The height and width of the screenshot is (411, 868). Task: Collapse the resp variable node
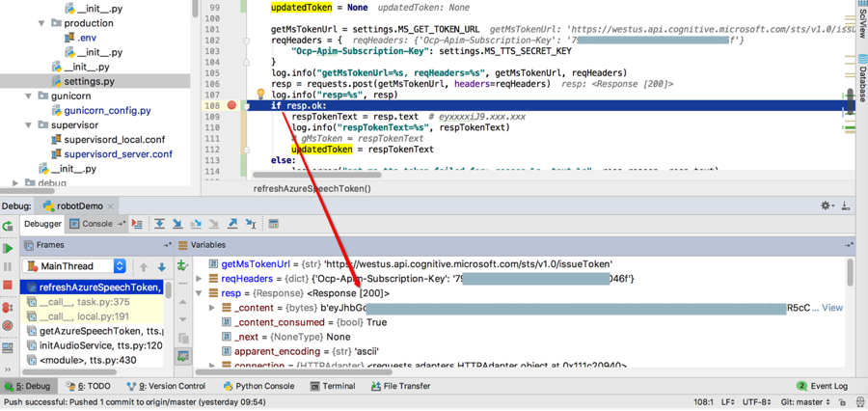coord(200,293)
